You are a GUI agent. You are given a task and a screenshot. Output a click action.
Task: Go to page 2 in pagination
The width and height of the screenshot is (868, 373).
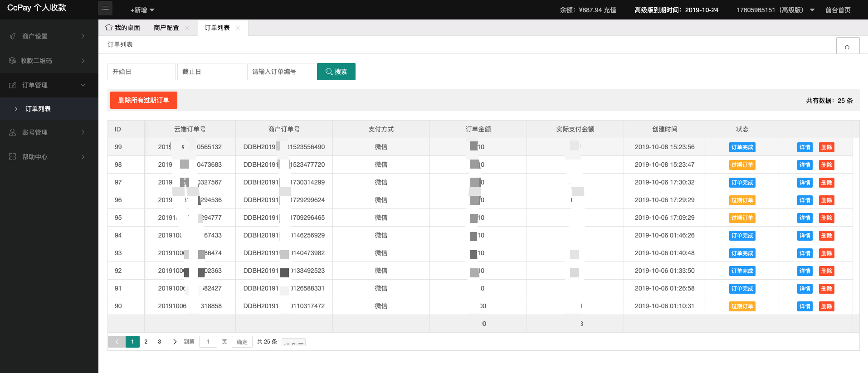click(146, 342)
